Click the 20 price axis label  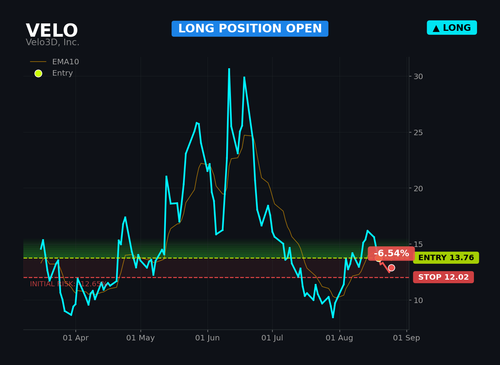tap(418, 188)
